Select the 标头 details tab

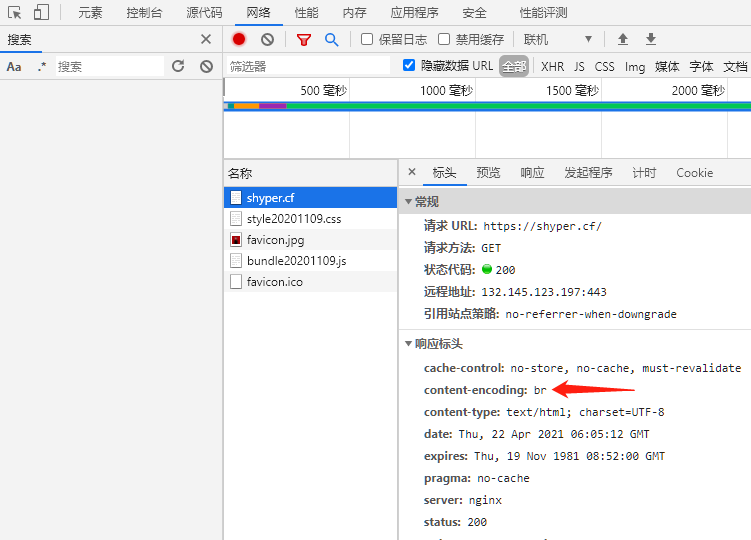pyautogui.click(x=444, y=172)
